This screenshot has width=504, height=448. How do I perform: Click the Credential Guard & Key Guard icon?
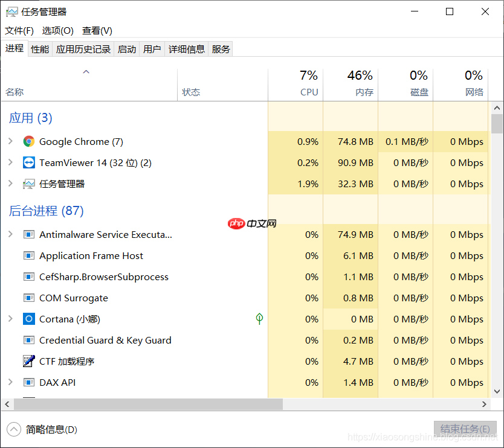[28, 340]
